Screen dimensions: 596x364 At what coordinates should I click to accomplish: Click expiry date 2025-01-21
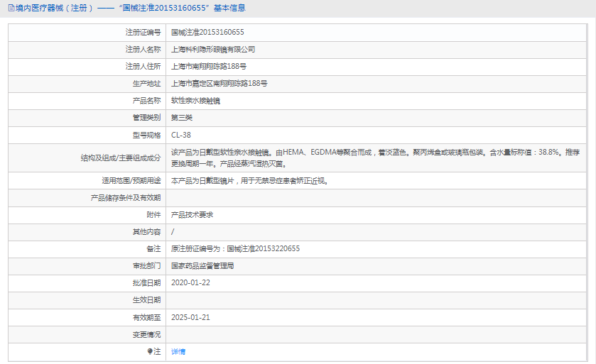tap(190, 317)
